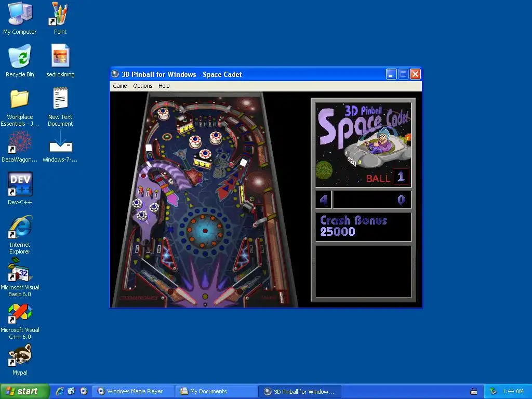The height and width of the screenshot is (399, 532).
Task: Click the 3D Pinball window title text
Action: point(181,74)
